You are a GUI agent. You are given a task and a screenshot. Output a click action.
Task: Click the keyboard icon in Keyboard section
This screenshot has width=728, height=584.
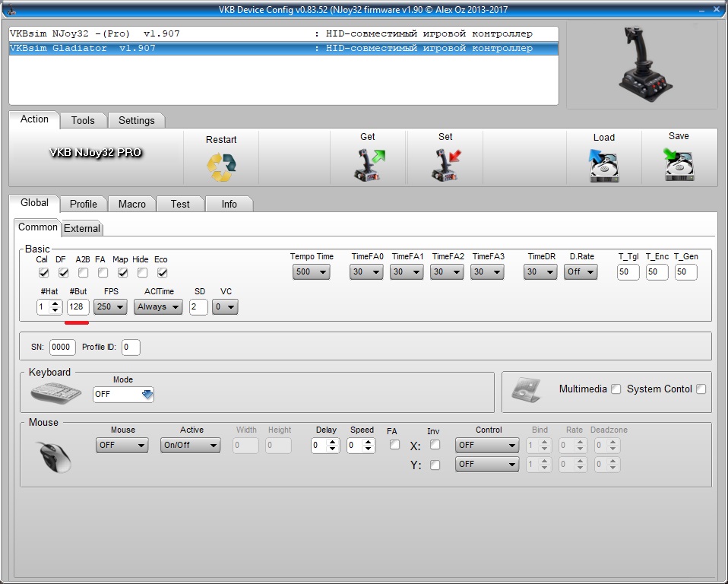click(55, 393)
